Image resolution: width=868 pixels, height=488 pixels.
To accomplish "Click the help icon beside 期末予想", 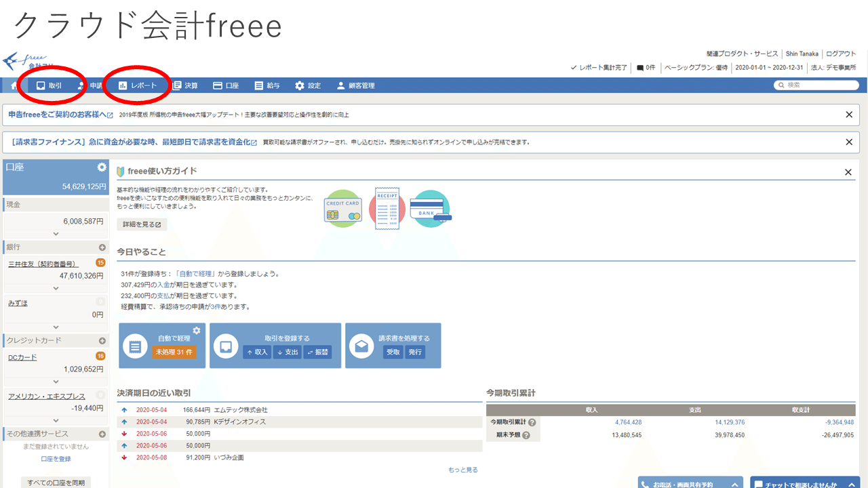I will 526,435.
